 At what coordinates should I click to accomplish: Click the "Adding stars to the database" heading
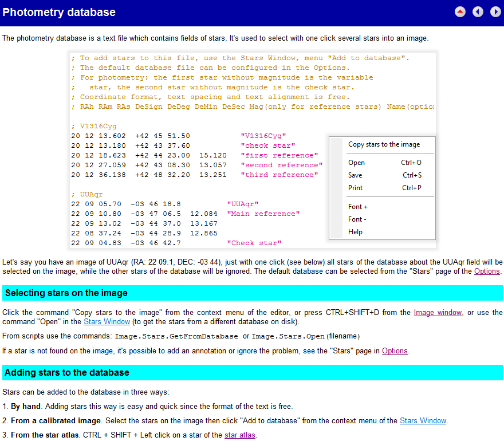67,372
